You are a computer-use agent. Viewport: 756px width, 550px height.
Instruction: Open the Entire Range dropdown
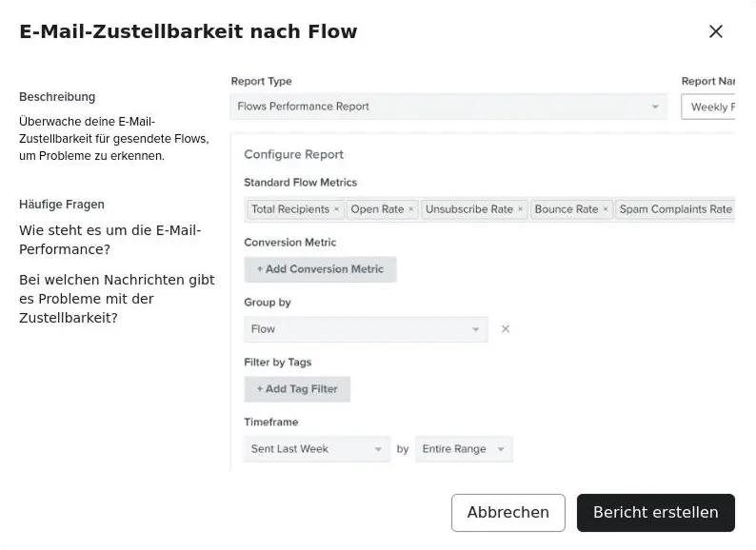point(464,449)
